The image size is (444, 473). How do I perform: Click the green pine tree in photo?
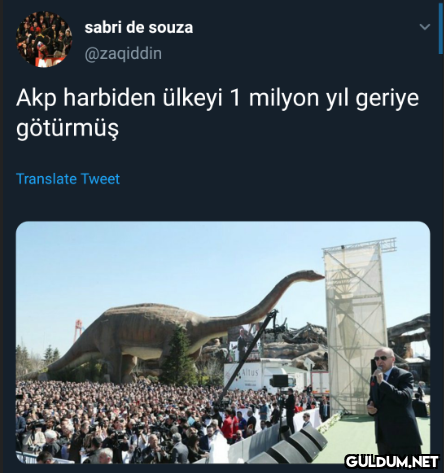click(179, 357)
